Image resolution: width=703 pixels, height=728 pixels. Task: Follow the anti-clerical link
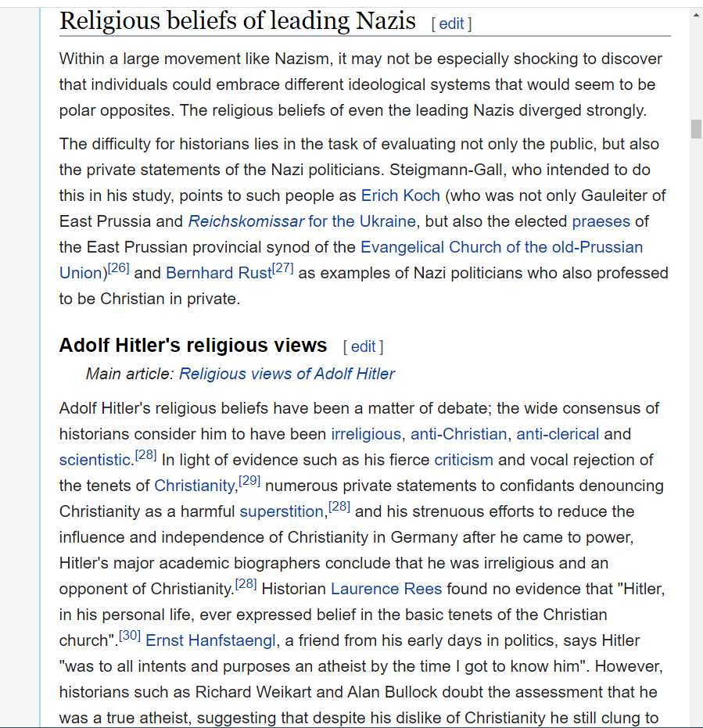[558, 434]
